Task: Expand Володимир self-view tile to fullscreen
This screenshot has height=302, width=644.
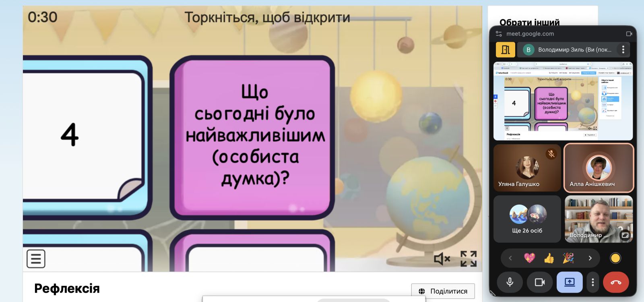Action: (625, 235)
